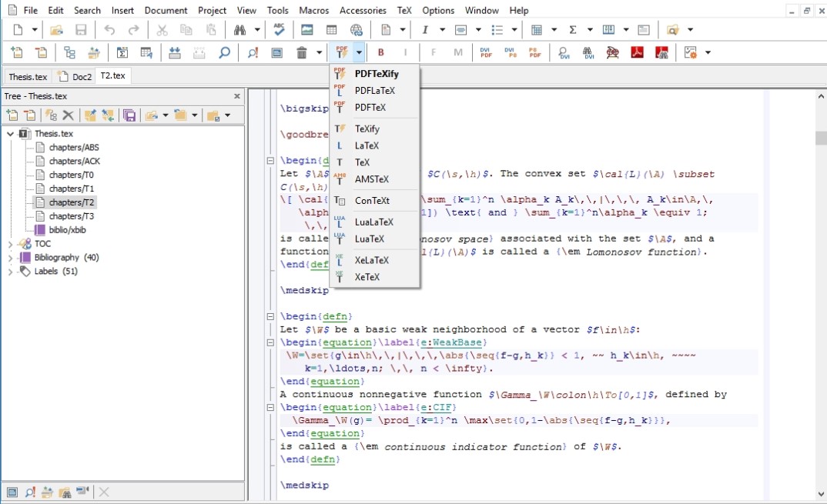Viewport: 827px width, 504px height.
Task: Collapse the Thesis.tex tree root node
Action: pos(10,134)
